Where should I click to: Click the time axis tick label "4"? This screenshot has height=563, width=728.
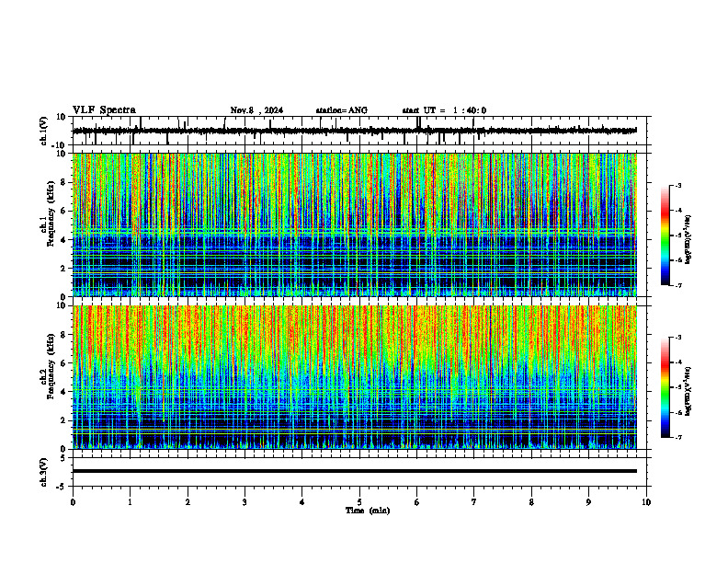[x=302, y=502]
